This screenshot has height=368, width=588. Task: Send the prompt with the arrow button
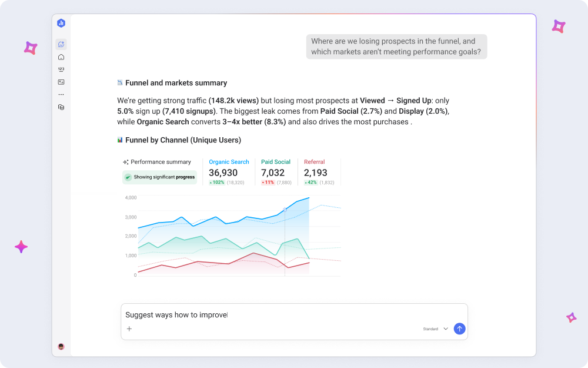coord(459,329)
